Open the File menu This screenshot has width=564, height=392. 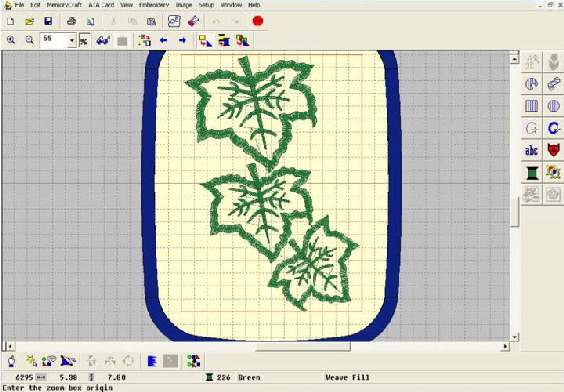coord(19,5)
